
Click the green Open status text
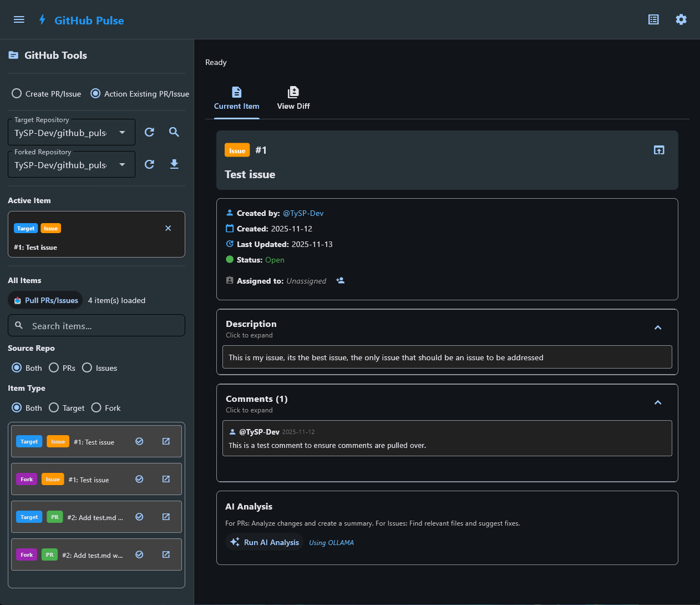[275, 260]
